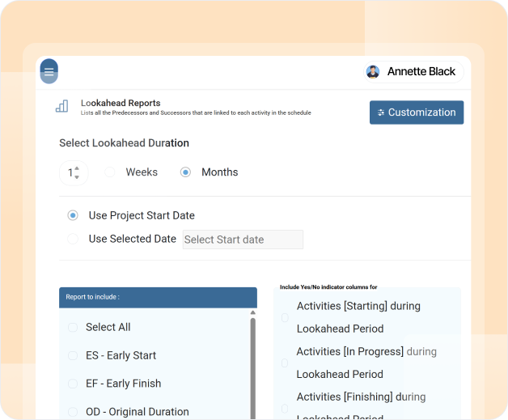Check OD - Original Duration option
Viewport: 508px width, 420px height.
pos(73,412)
